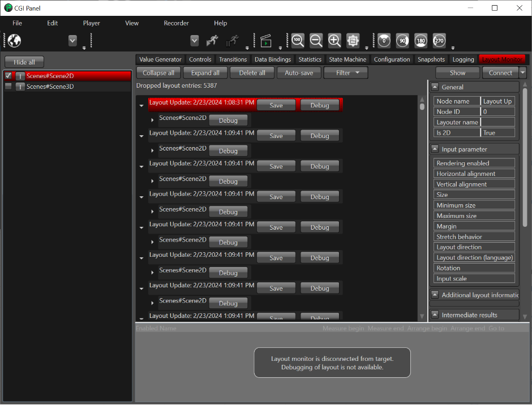The image size is (532, 405).
Task: Toggle the Auto-save button
Action: [x=299, y=72]
